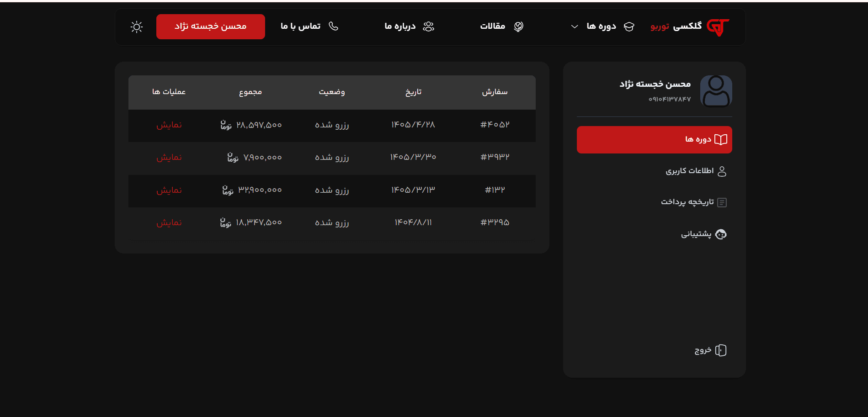
Task: Click the graduation cap courses icon
Action: [629, 26]
